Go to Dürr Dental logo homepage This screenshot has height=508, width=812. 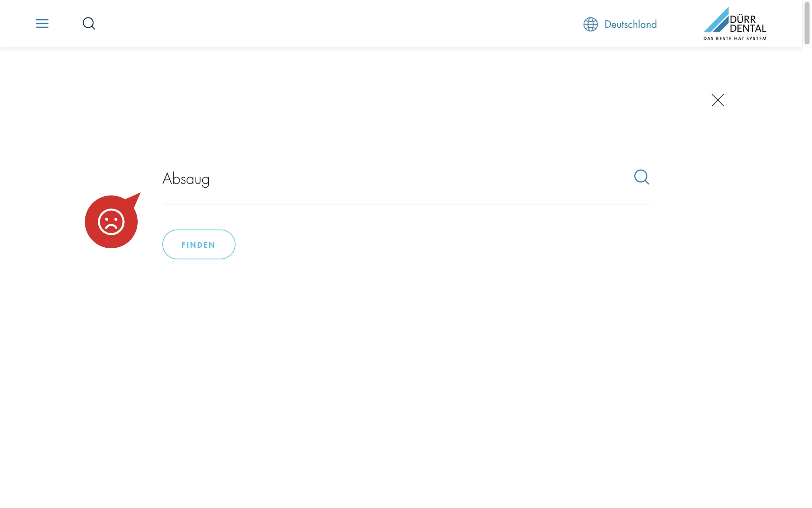tap(735, 23)
